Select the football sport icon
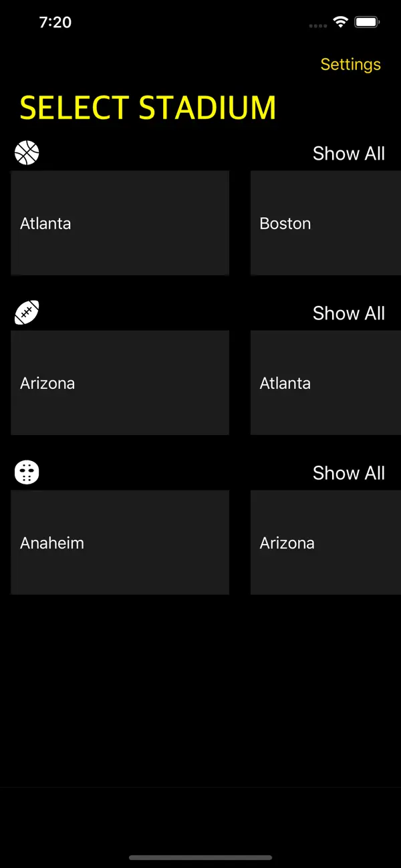The height and width of the screenshot is (868, 401). [x=27, y=312]
